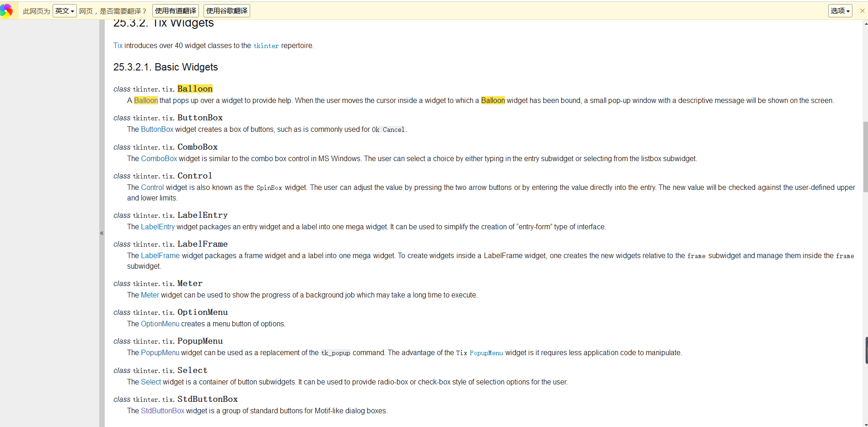Close the translation bar
Viewport: 868px width, 427px height.
tap(862, 11)
